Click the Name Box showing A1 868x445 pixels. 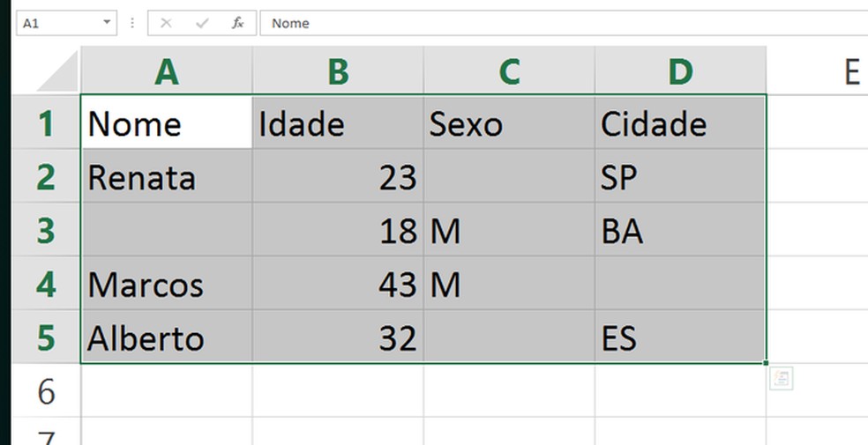click(x=57, y=24)
